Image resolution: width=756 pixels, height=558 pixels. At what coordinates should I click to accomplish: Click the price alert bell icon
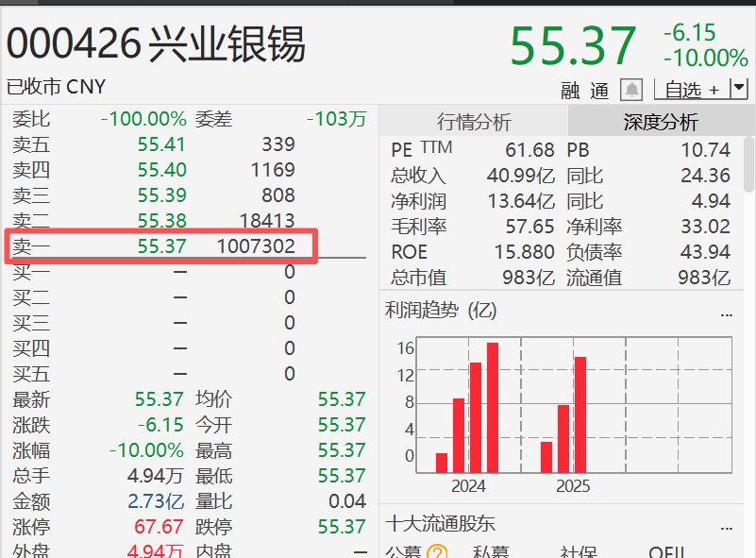(631, 90)
